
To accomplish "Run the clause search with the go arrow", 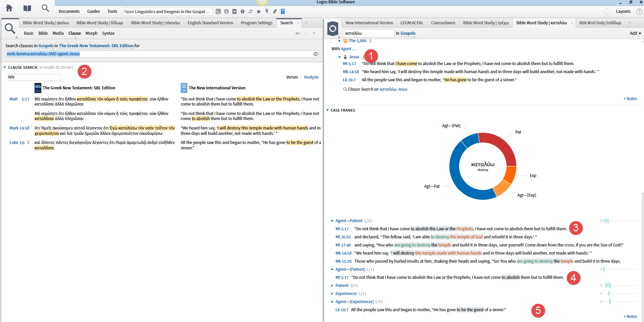I will click(x=316, y=54).
